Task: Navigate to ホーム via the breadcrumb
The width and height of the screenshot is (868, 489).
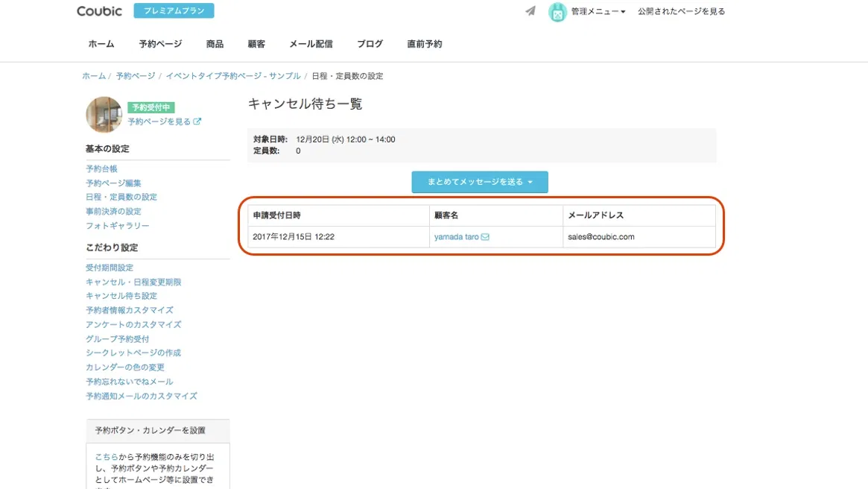Action: click(x=93, y=75)
